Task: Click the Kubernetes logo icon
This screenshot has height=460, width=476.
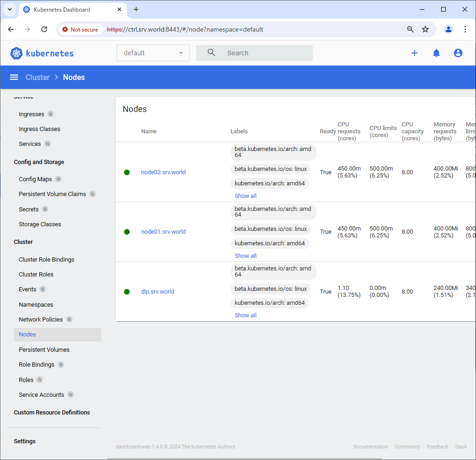Action: pos(16,53)
